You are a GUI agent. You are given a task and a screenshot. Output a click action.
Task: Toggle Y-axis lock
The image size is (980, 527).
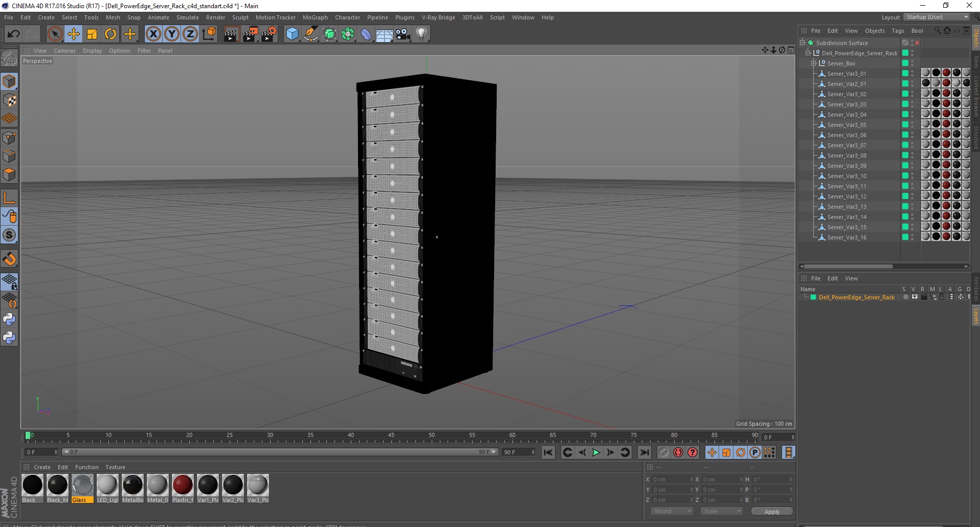point(172,34)
